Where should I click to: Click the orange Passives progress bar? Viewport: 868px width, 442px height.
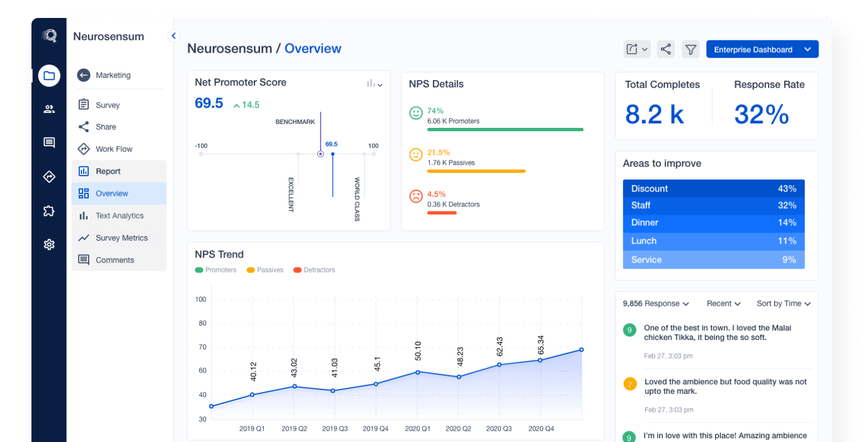coord(476,171)
